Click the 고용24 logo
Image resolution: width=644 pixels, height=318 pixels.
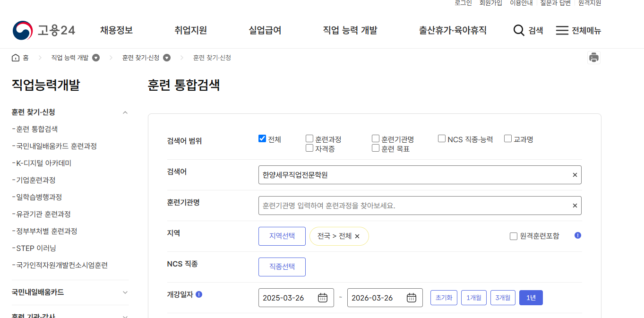coord(43,31)
